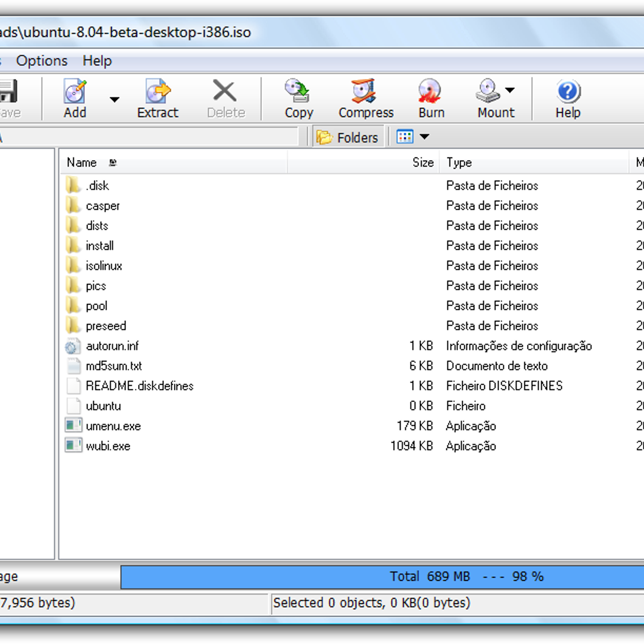Click the '1094 KB' size cell
The width and height of the screenshot is (644, 644).
pos(412,446)
